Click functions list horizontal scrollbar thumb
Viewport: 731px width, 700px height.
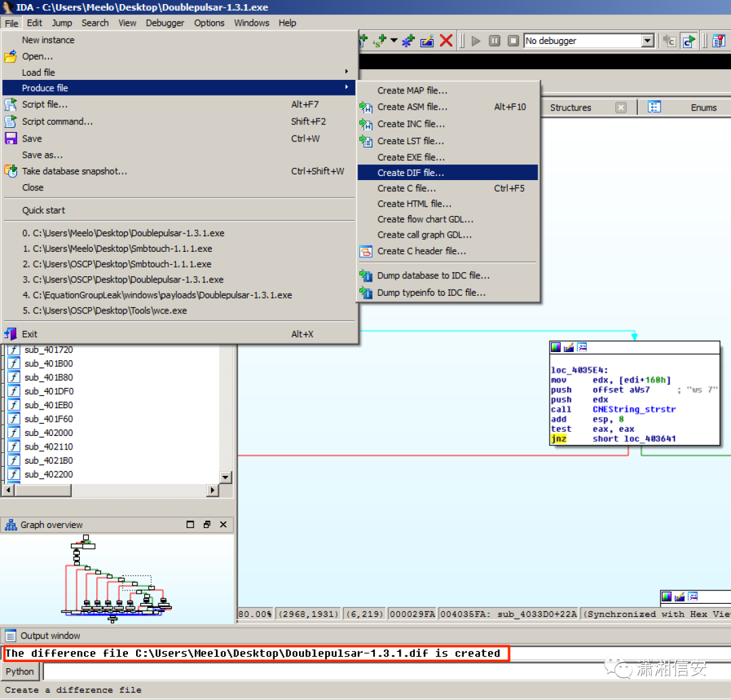(43, 490)
